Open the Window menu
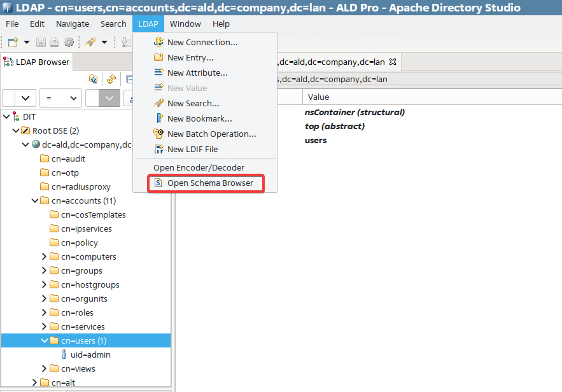Screen dimensions: 562x392 pyautogui.click(x=185, y=24)
